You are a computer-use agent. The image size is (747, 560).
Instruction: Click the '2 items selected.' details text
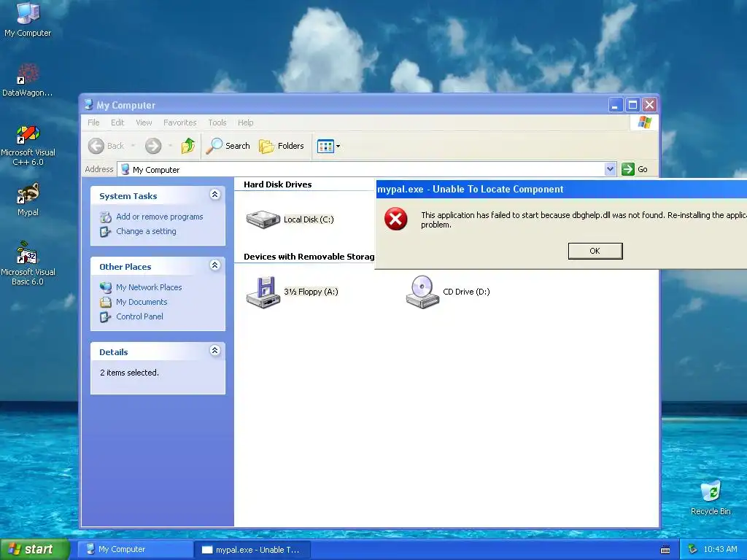click(x=129, y=373)
